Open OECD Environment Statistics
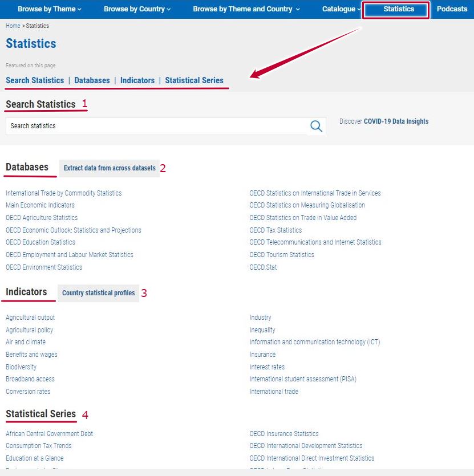474x476 pixels. [x=44, y=267]
